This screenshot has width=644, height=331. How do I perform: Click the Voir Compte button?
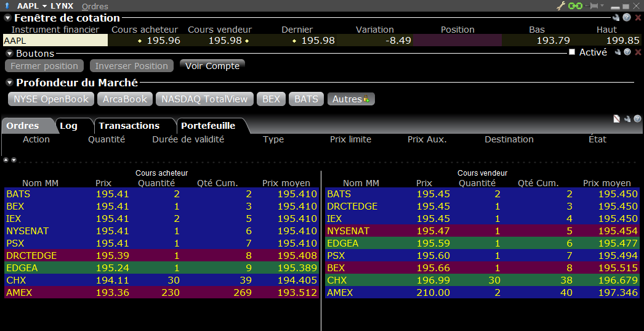click(212, 66)
